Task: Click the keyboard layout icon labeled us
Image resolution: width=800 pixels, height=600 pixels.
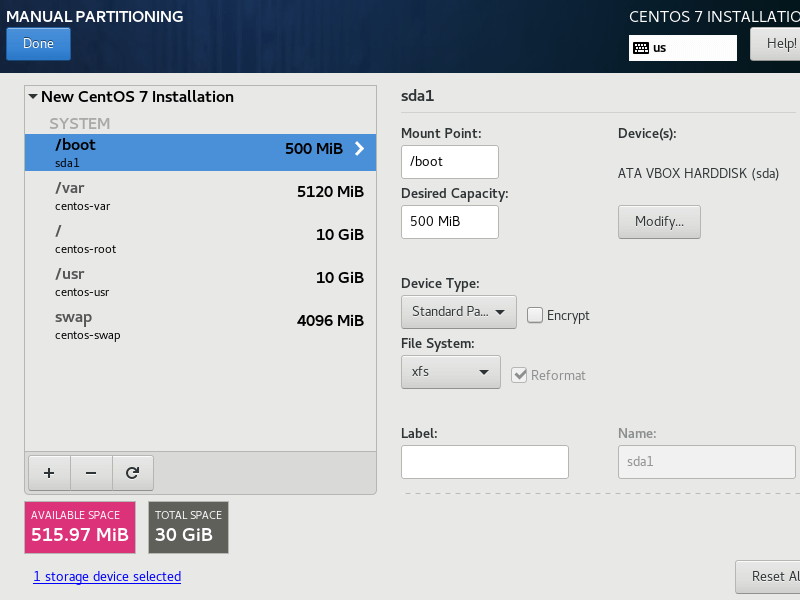Action: point(640,47)
